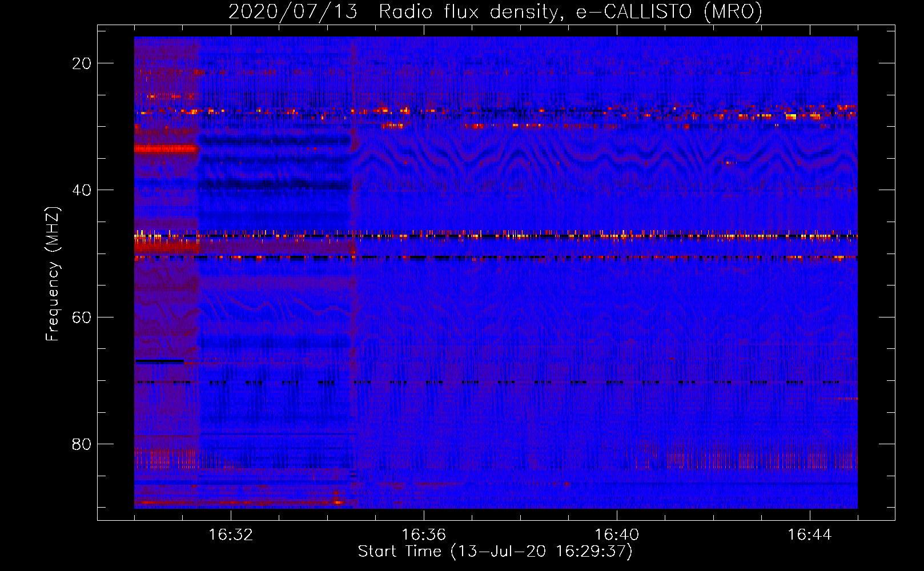The width and height of the screenshot is (924, 571).
Task: Click the plot title '2020/07/13 Radio flux density'
Action: 496,11
